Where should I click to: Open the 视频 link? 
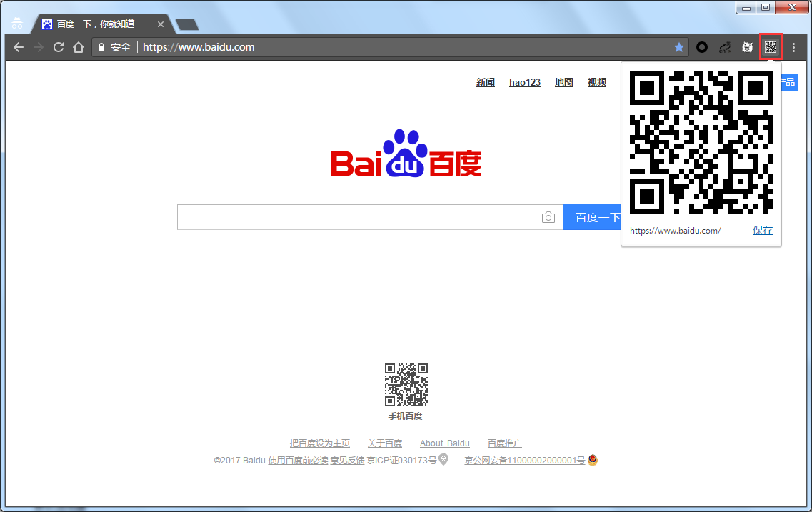[596, 82]
